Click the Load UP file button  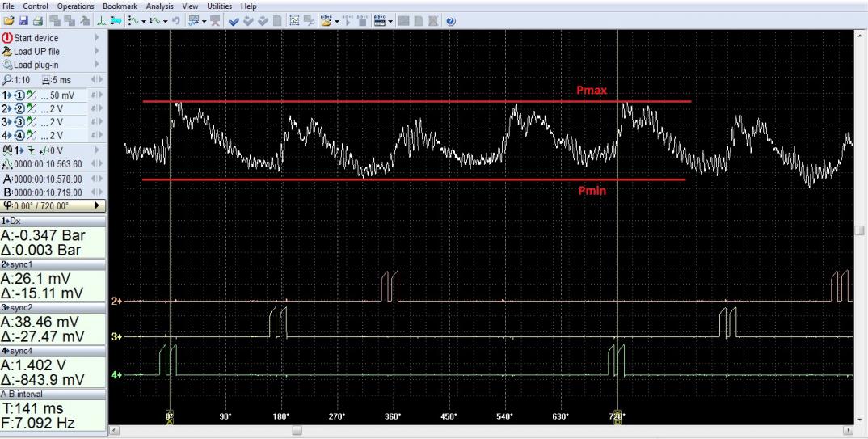36,51
